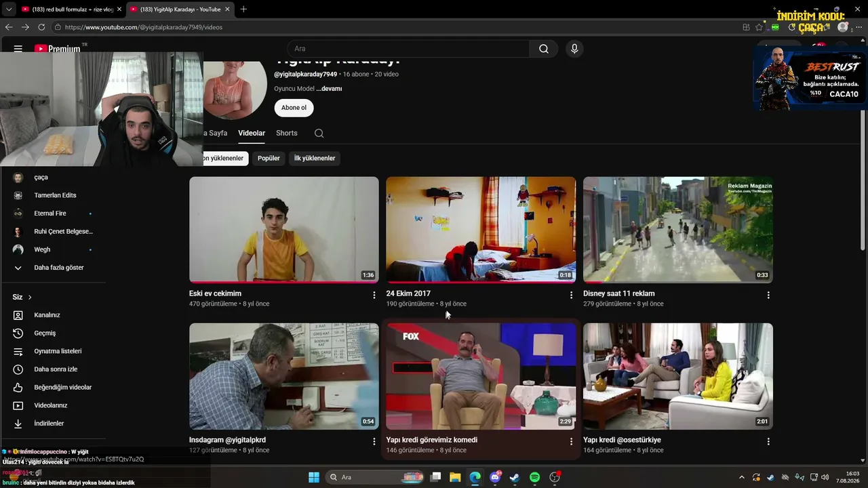This screenshot has width=868, height=488.
Task: Close the YigitAlp Karadayı YouTube tab
Action: coord(226,9)
